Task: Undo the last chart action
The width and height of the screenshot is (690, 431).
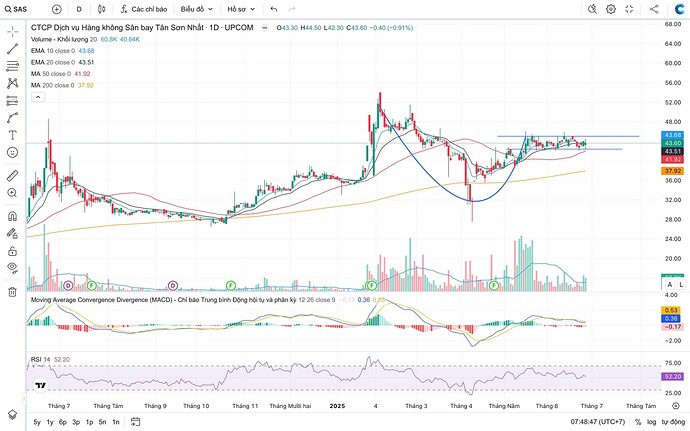Action: point(274,9)
